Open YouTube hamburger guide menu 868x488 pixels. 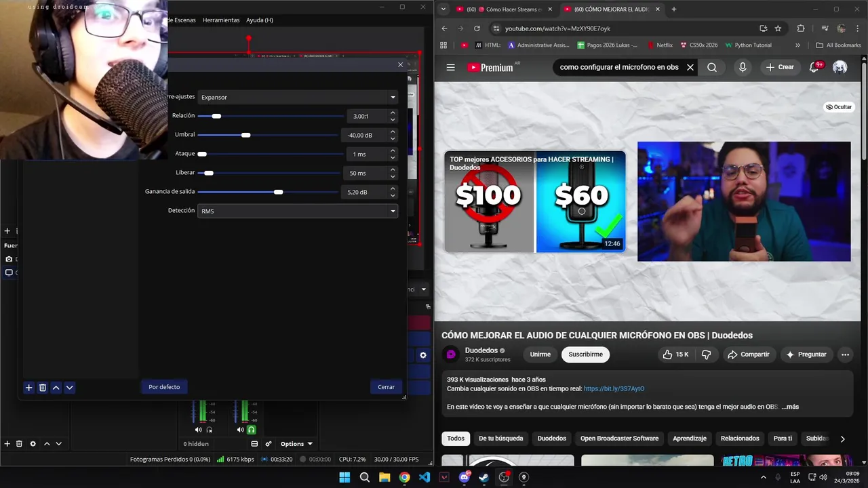pos(450,67)
